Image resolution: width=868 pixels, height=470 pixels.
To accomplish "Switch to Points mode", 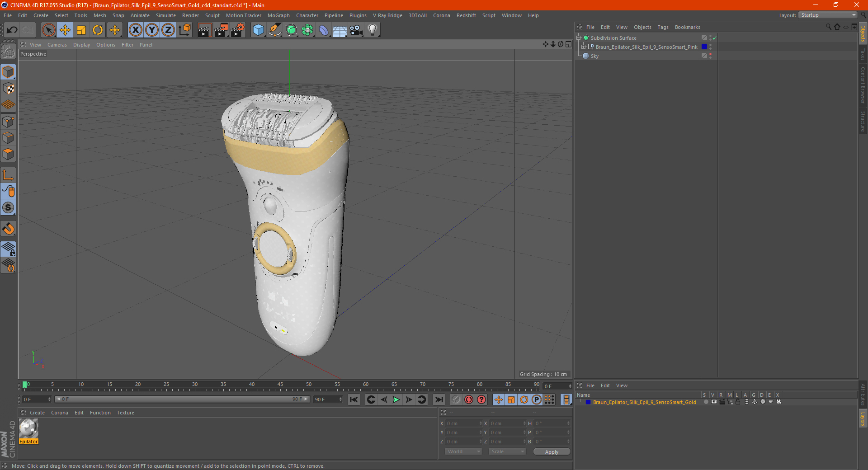I will [8, 122].
